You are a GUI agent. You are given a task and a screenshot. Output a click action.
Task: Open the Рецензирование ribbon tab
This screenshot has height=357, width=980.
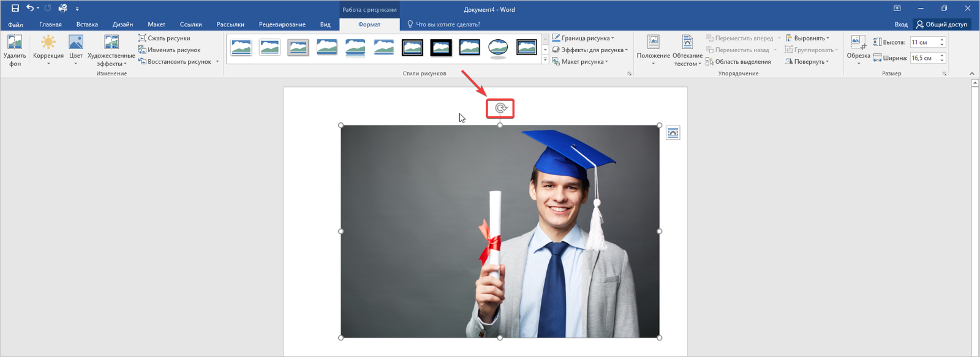point(282,24)
